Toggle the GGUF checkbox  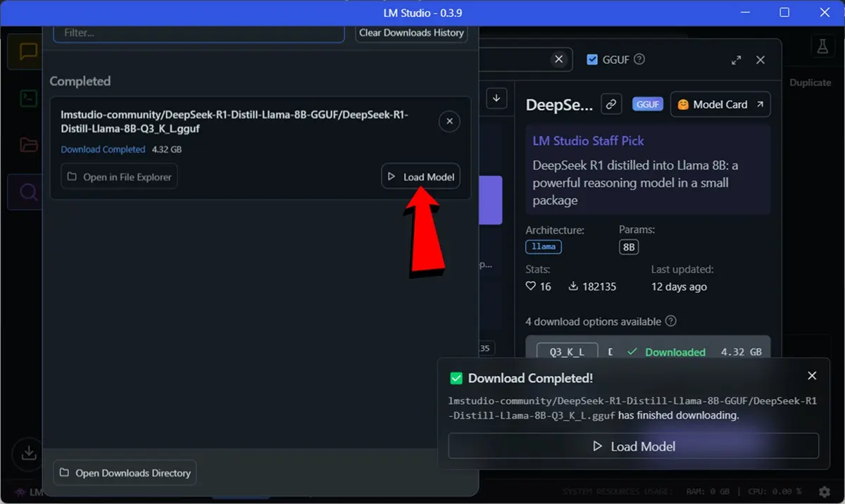click(x=592, y=60)
